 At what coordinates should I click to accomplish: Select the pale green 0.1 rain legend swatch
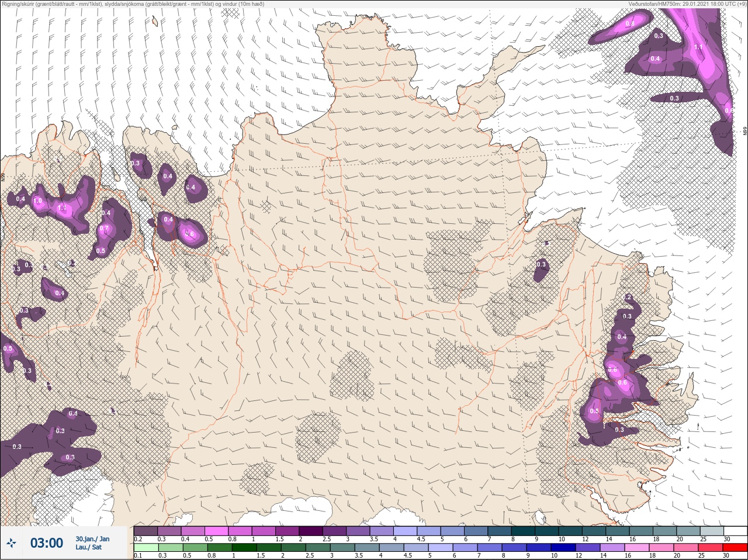146,548
